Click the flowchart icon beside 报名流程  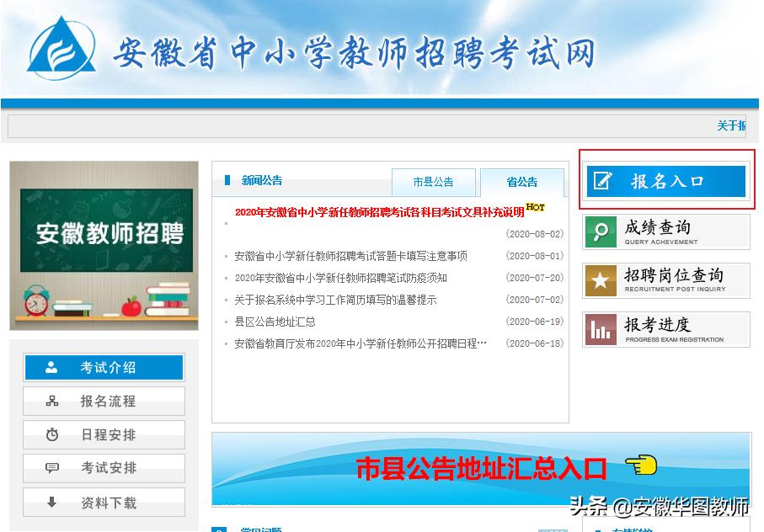point(51,401)
